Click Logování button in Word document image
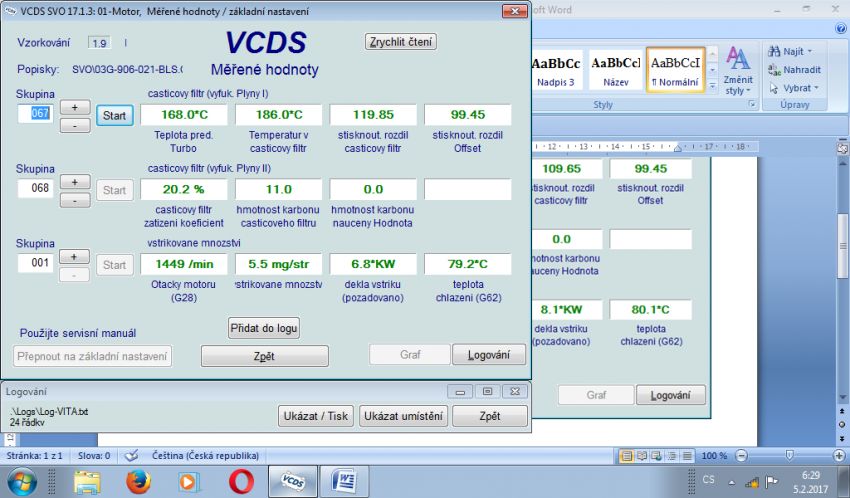The height and width of the screenshot is (498, 850). tap(671, 395)
